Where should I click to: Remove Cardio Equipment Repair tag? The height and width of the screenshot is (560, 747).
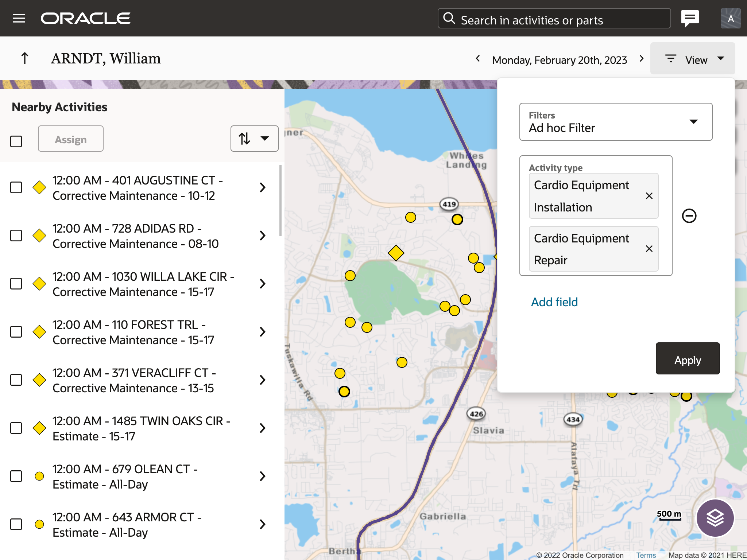(x=649, y=249)
